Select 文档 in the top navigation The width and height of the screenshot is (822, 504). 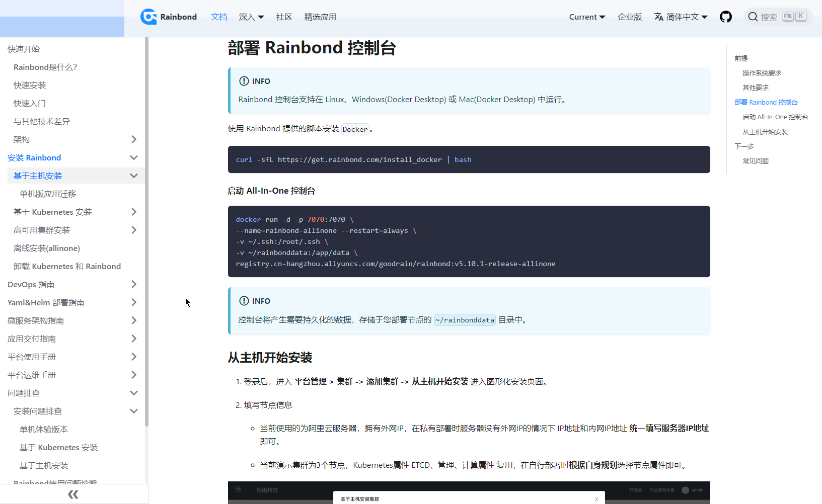click(x=219, y=17)
